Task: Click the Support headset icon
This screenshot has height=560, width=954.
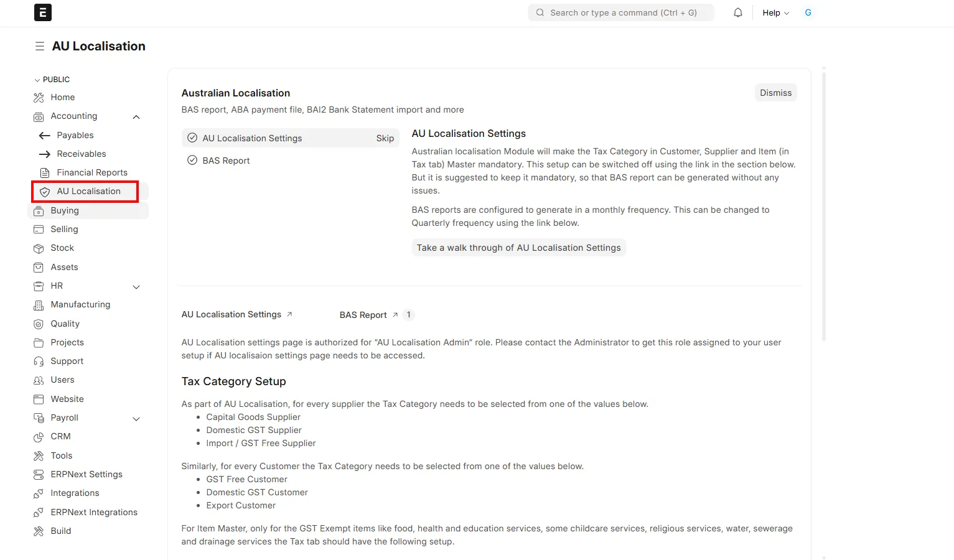Action: tap(39, 362)
